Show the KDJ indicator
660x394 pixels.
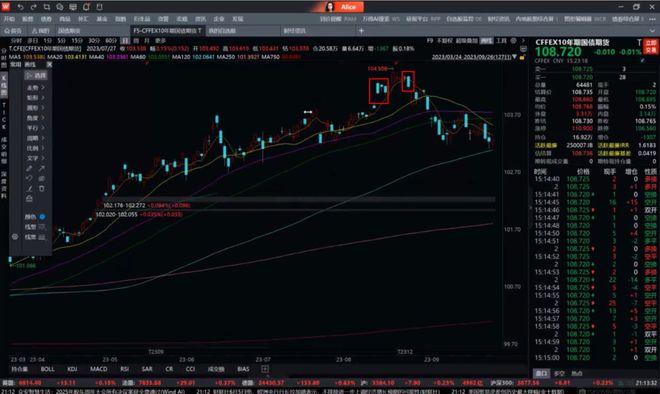pos(72,369)
